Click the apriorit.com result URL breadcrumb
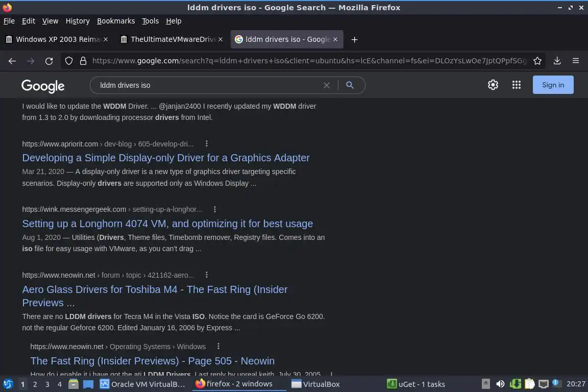The image size is (588, 392). [x=108, y=143]
